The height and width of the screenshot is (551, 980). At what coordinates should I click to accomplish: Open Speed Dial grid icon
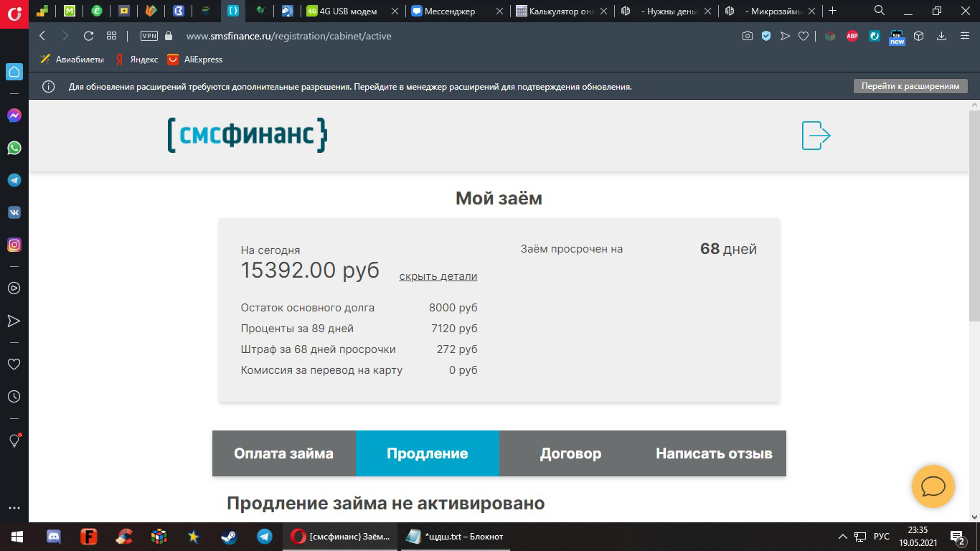click(111, 36)
